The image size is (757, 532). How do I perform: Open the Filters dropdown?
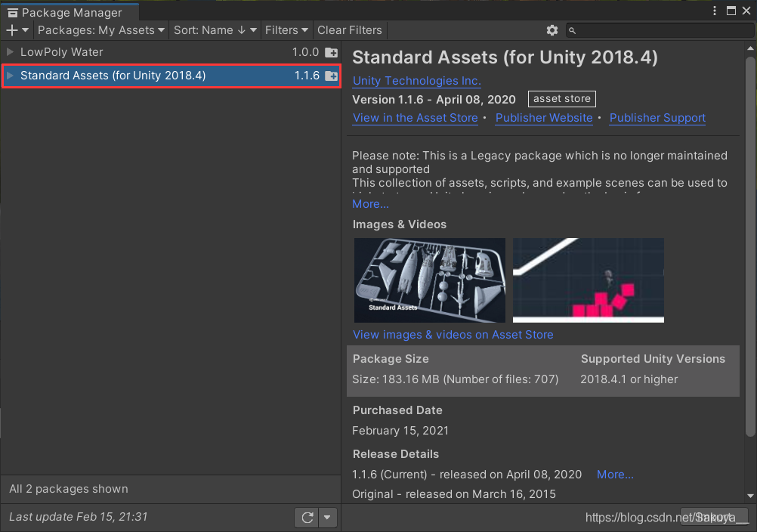click(286, 30)
